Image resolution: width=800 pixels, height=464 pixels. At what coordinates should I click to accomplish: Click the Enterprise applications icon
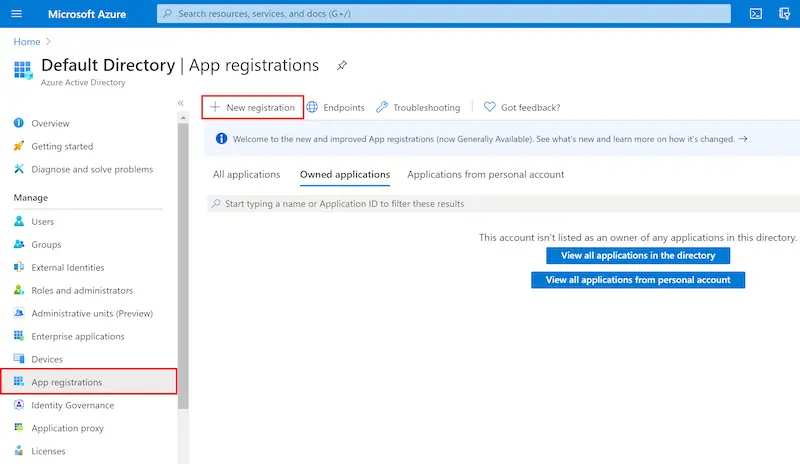pos(19,336)
